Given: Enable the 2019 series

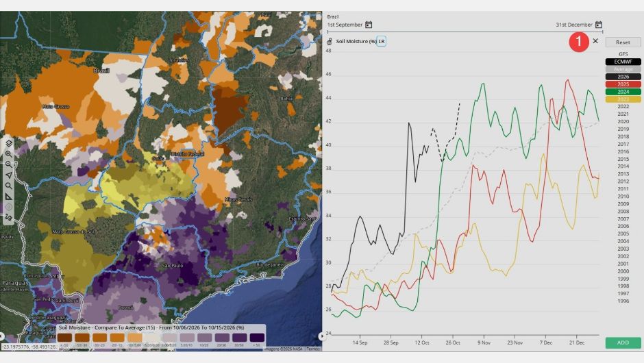Looking at the screenshot, I should [x=623, y=129].
